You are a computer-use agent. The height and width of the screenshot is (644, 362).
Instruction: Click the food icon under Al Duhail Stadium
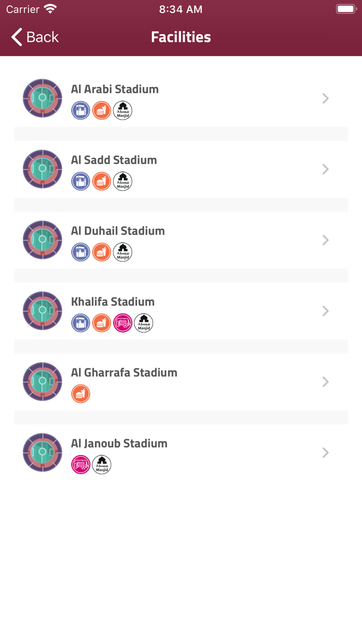101,252
